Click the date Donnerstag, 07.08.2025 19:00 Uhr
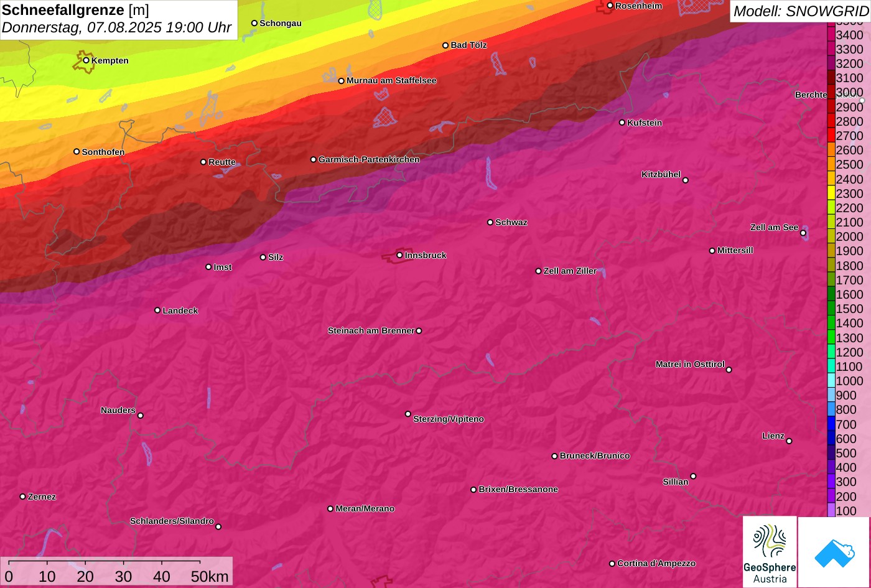This screenshot has width=871, height=588. point(116,27)
